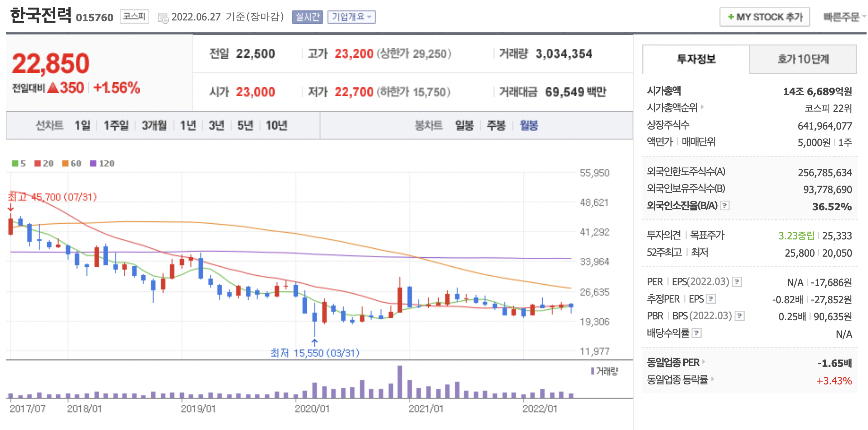Expand the 빠른주문 dropdown
Viewport: 868px width, 430px height.
844,17
